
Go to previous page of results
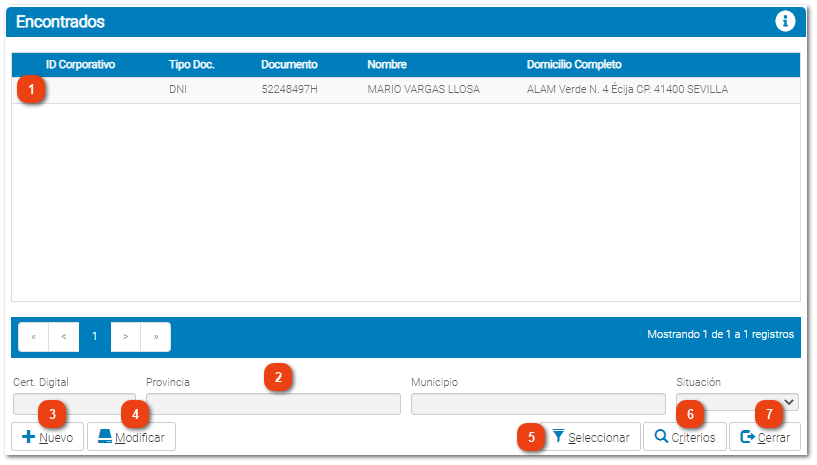click(64, 337)
